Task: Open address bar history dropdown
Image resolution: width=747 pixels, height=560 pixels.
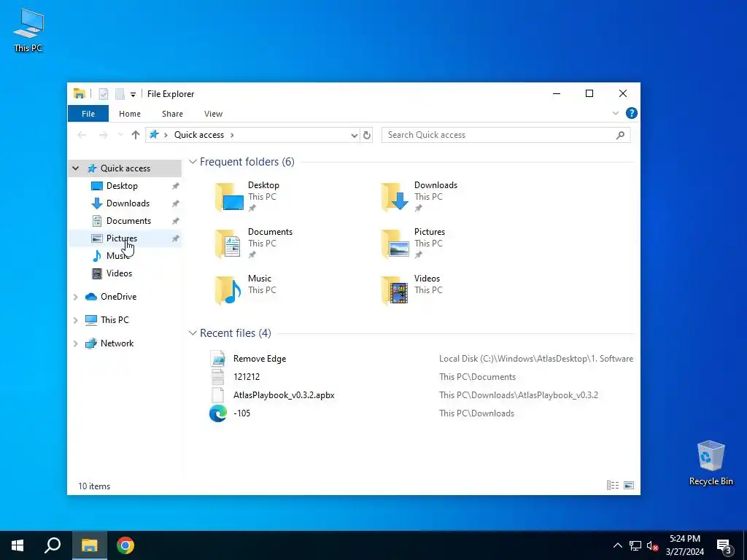Action: pyautogui.click(x=354, y=135)
